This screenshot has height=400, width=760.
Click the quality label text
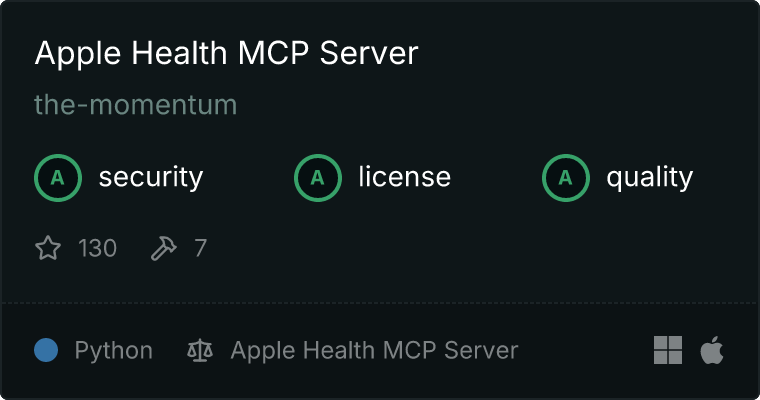[x=649, y=177]
